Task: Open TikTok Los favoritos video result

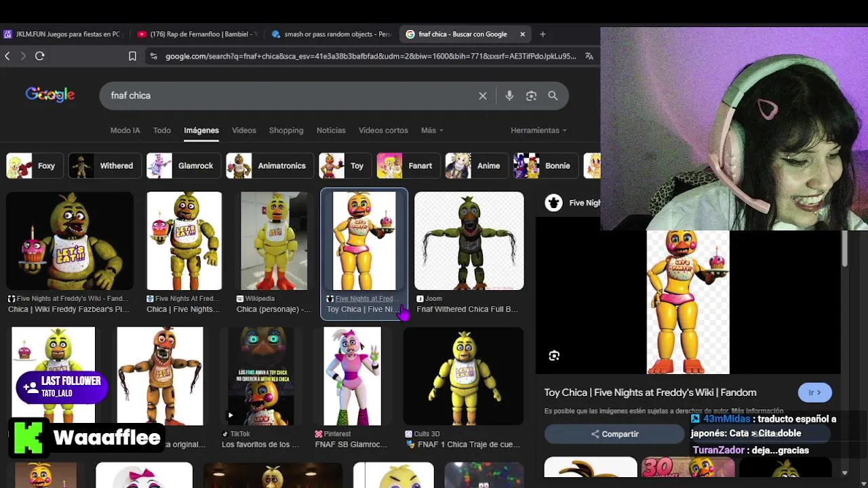Action: pos(260,376)
